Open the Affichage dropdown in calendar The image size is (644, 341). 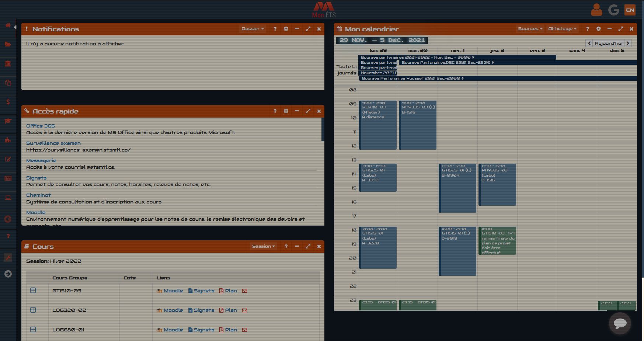562,29
